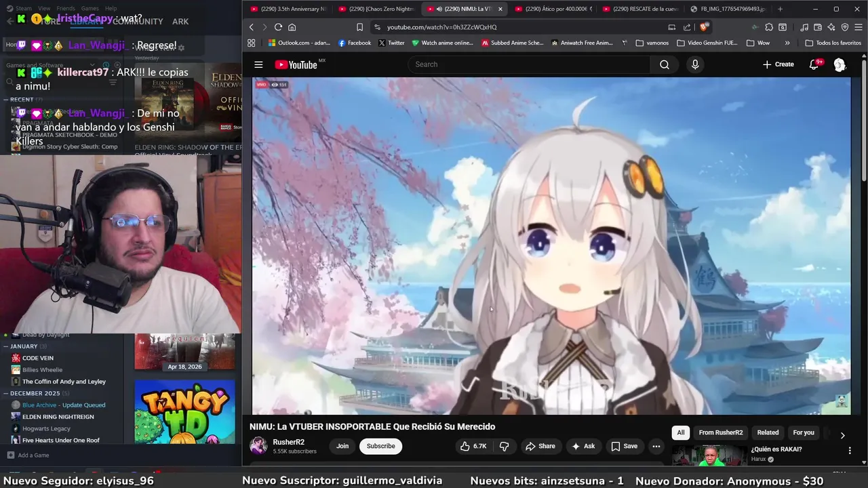Screen dimensions: 868x488
Task: Show hidden bookmarks with the double chevron
Action: coord(787,43)
